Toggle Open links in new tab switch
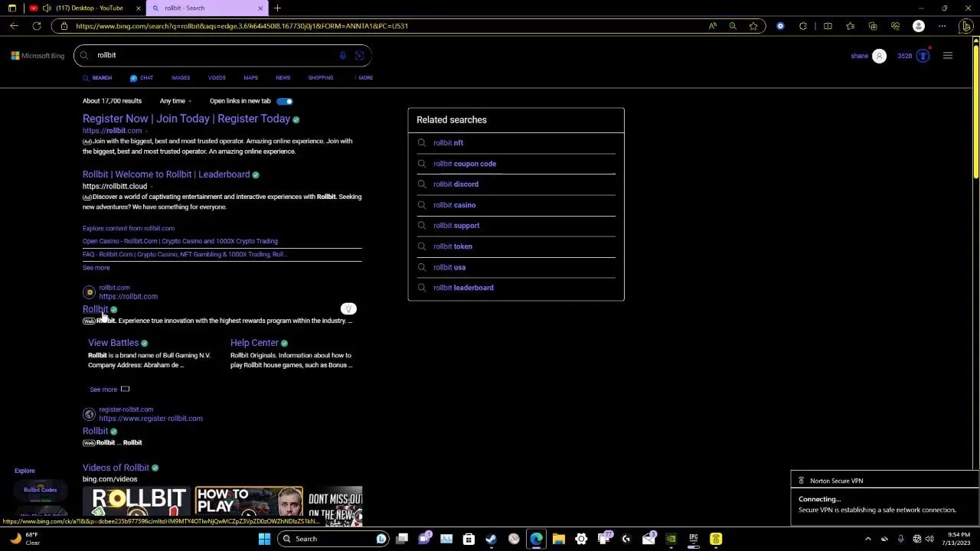 [x=284, y=101]
